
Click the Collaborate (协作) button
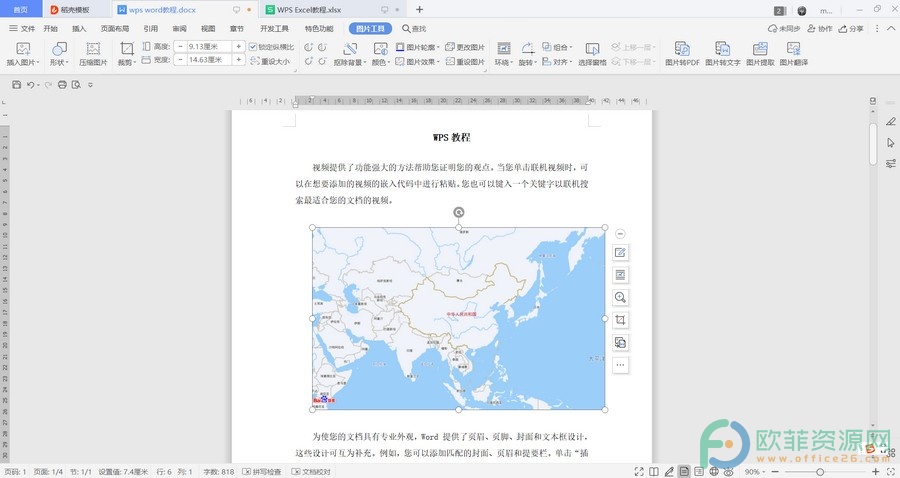click(x=820, y=28)
